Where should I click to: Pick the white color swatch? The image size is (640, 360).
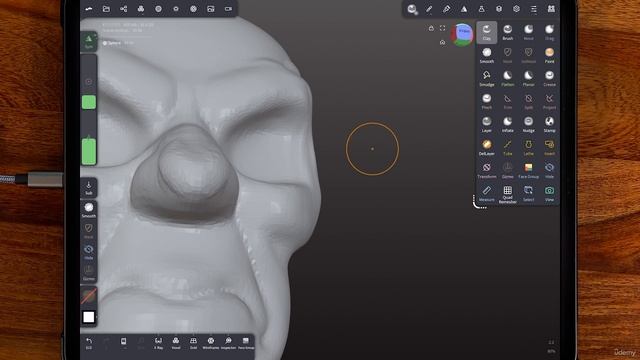[89, 317]
